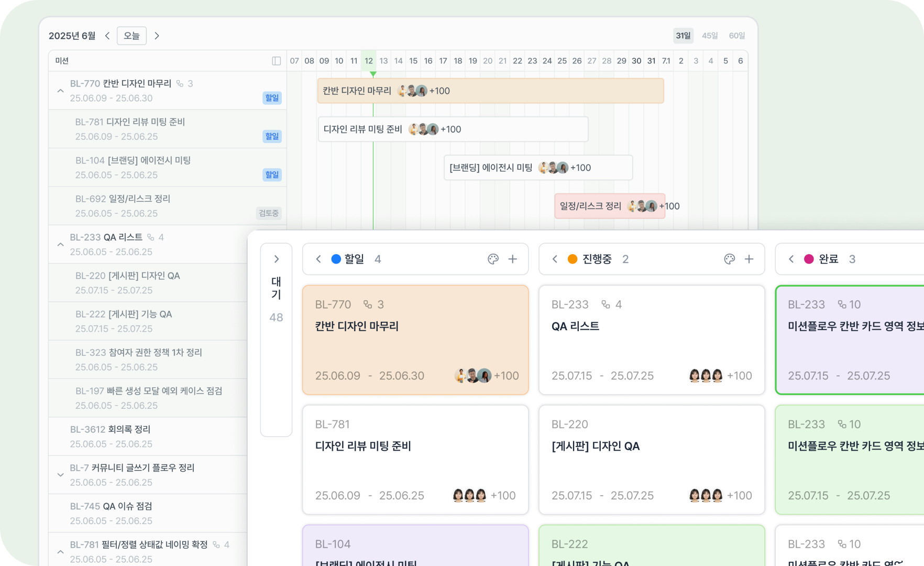This screenshot has width=924, height=566.
Task: Expand the 대기 collapsed column
Action: pyautogui.click(x=277, y=259)
